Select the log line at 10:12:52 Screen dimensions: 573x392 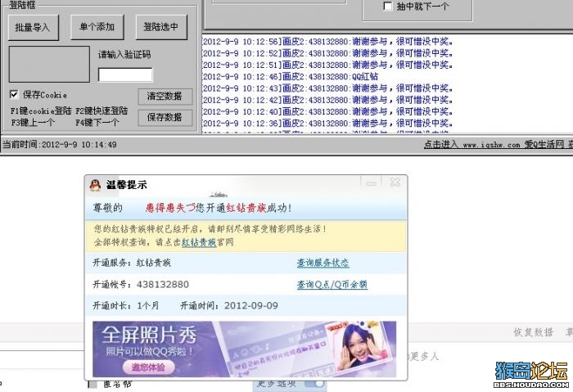tap(327, 53)
